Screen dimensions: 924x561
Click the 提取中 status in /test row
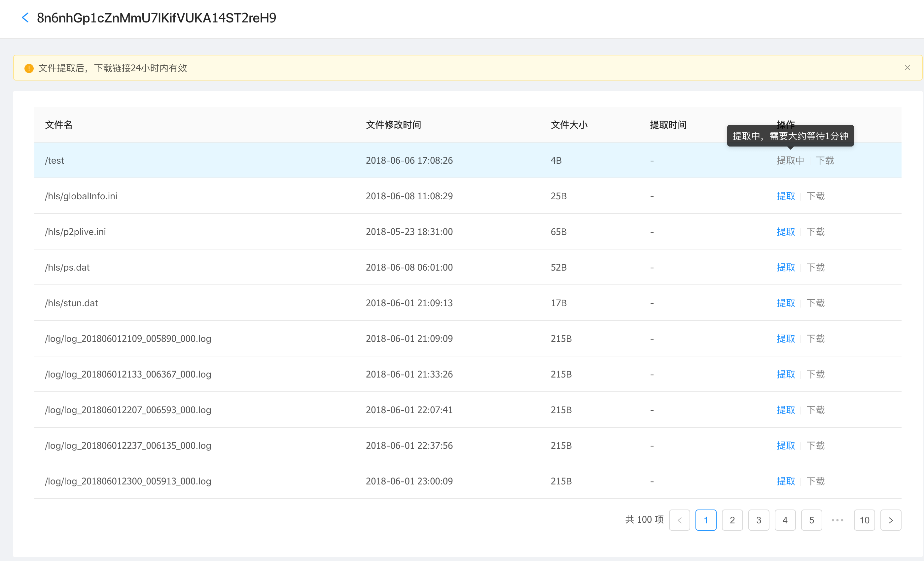point(790,160)
